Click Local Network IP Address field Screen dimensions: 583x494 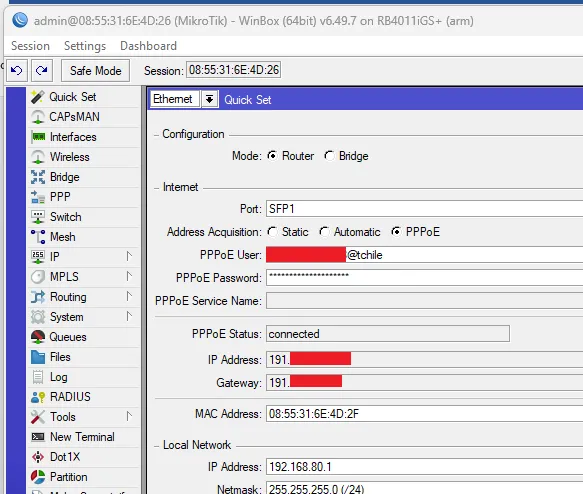(x=424, y=467)
